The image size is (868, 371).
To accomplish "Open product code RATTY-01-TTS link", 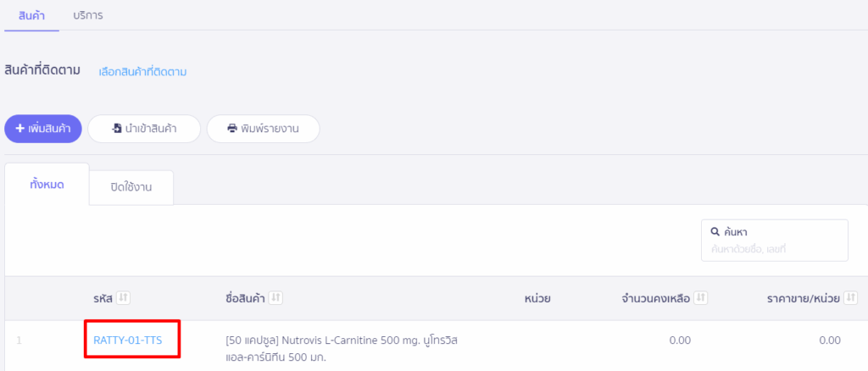I will click(128, 341).
